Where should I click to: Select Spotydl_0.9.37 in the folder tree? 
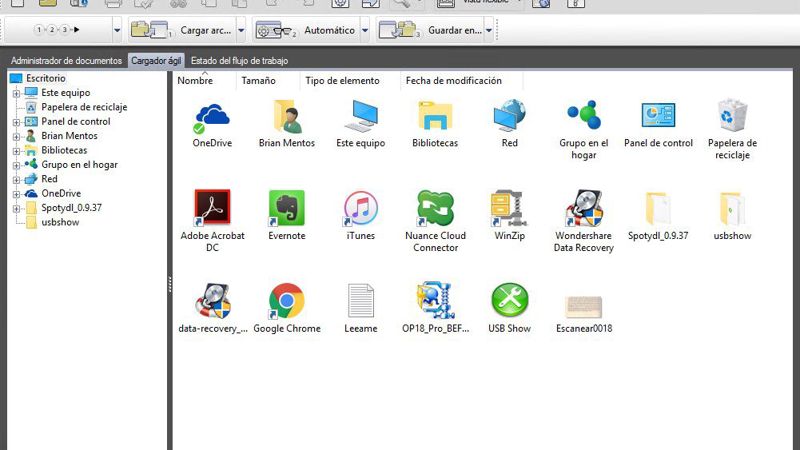pyautogui.click(x=71, y=208)
